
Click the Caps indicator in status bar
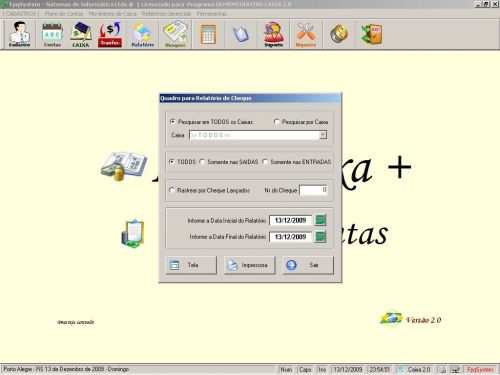(305, 369)
